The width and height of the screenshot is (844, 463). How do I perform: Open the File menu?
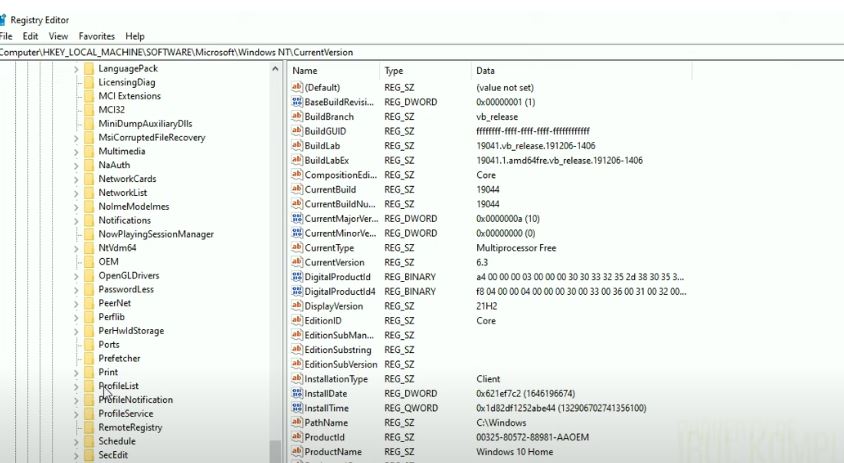pyautogui.click(x=6, y=36)
